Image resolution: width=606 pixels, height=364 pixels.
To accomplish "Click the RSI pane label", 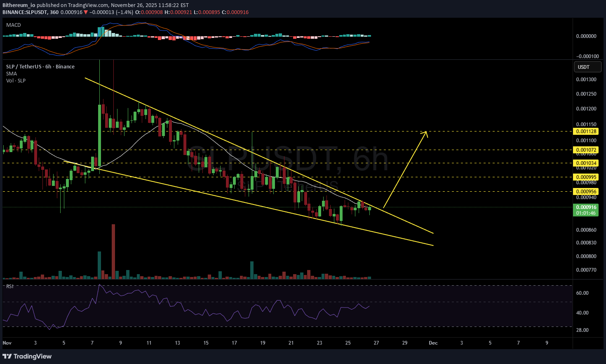I will [x=10, y=286].
